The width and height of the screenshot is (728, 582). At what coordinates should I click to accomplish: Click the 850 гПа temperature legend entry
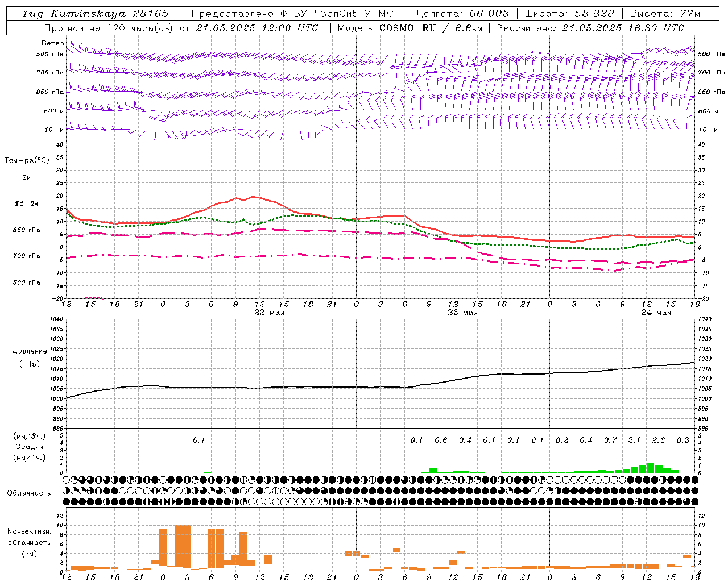[26, 230]
